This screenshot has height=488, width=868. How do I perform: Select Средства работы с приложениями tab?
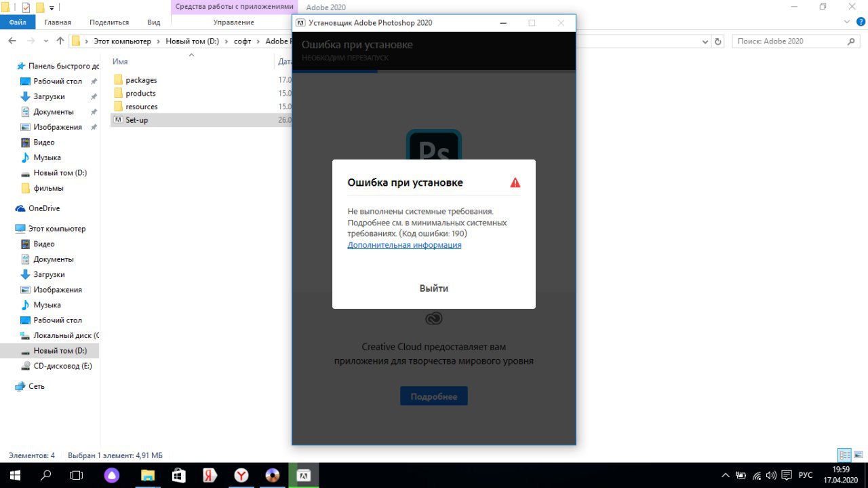pyautogui.click(x=233, y=7)
